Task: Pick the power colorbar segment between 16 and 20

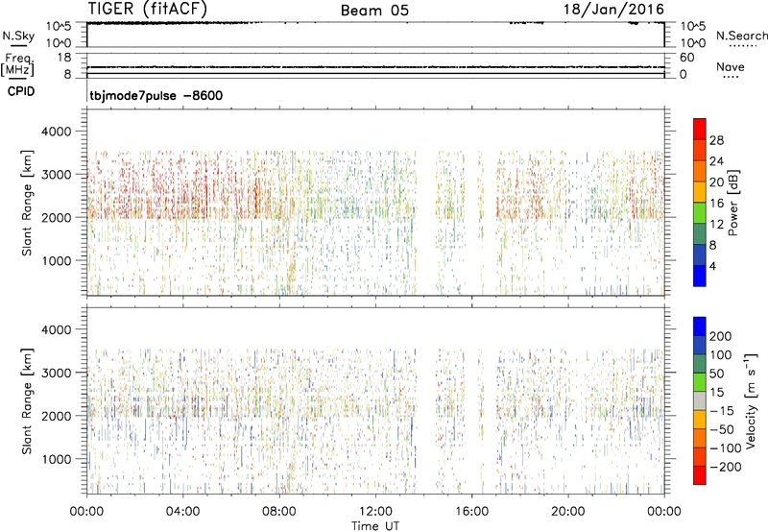Action: [x=700, y=192]
